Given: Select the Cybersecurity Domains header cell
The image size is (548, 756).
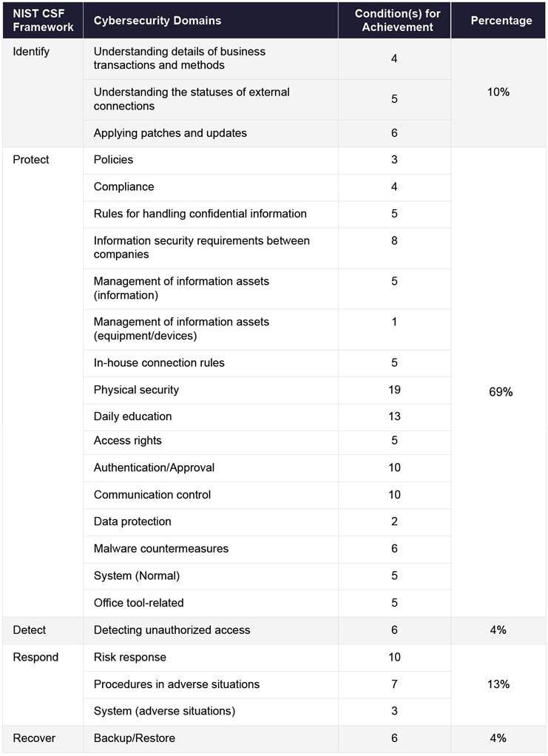Looking at the screenshot, I should tap(157, 21).
